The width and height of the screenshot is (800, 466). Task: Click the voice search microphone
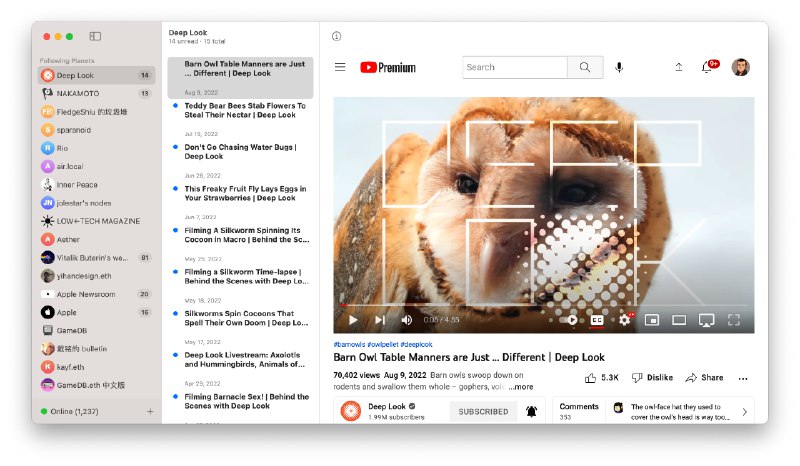619,67
